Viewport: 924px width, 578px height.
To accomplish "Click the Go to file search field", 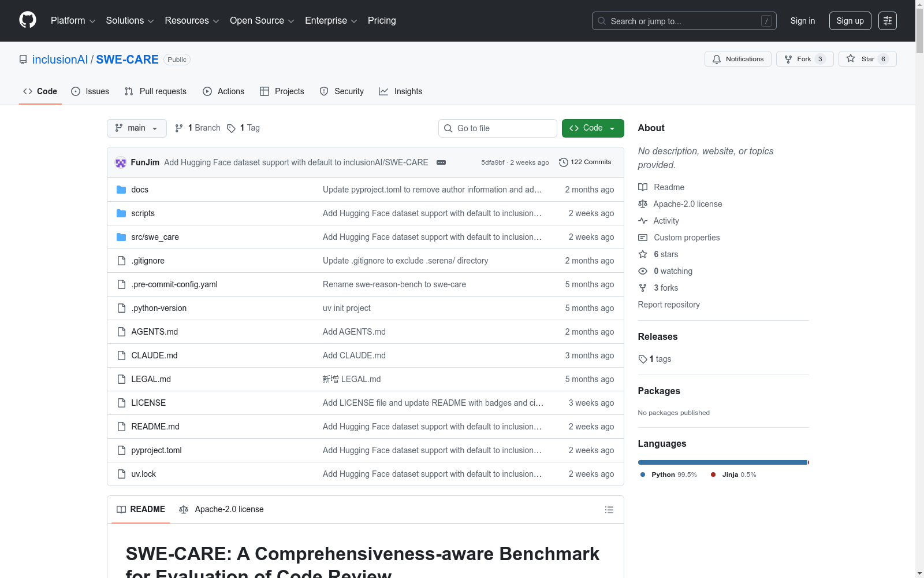I will point(498,128).
